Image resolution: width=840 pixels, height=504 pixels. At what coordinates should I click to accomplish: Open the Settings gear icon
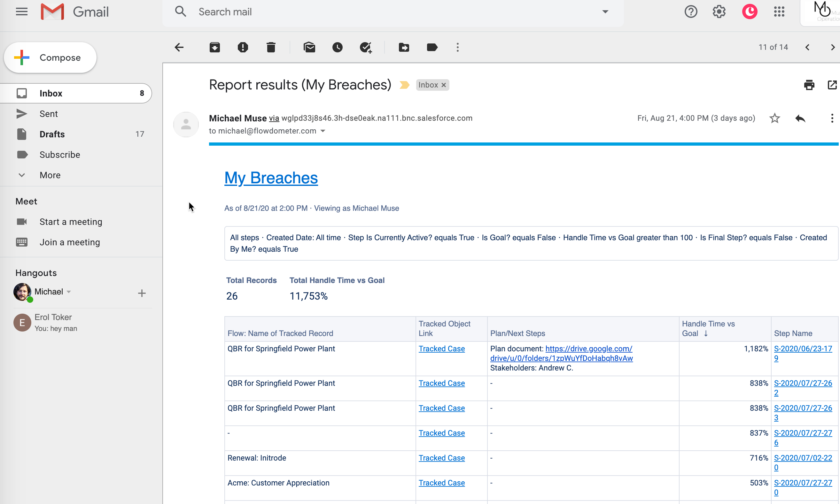click(x=719, y=12)
